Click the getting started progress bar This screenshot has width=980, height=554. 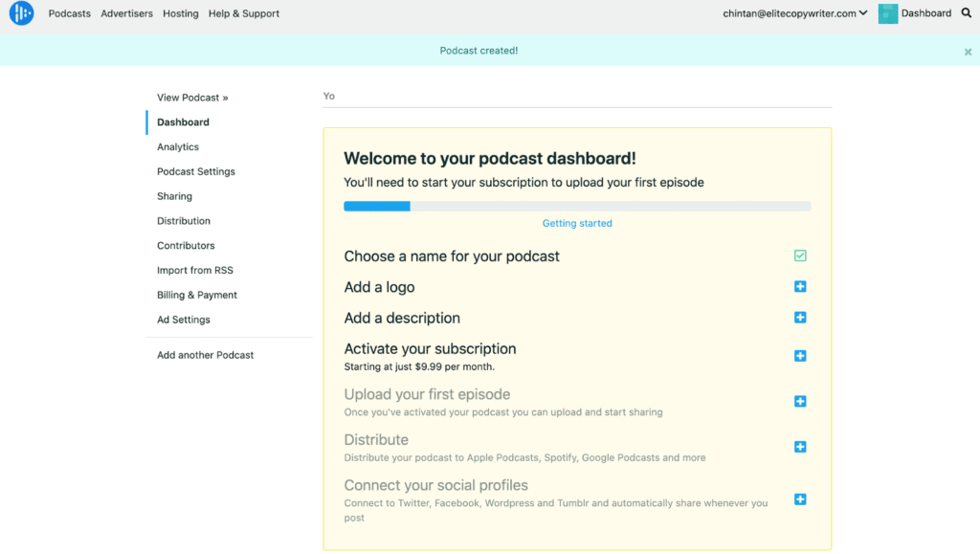[576, 206]
